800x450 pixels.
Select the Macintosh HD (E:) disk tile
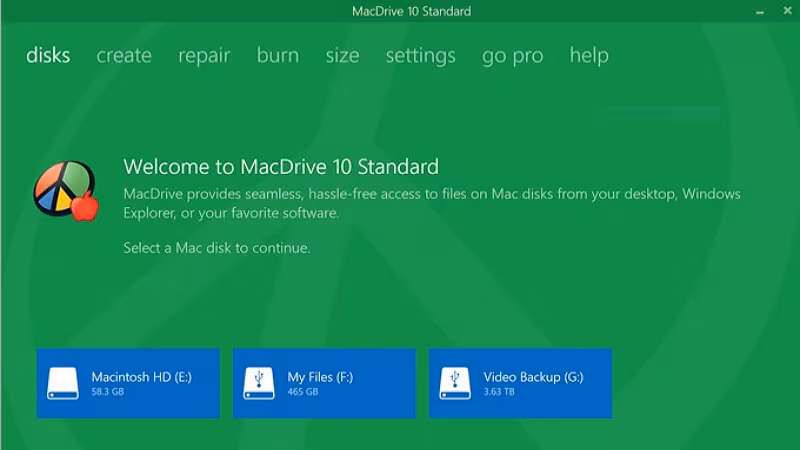(x=128, y=383)
